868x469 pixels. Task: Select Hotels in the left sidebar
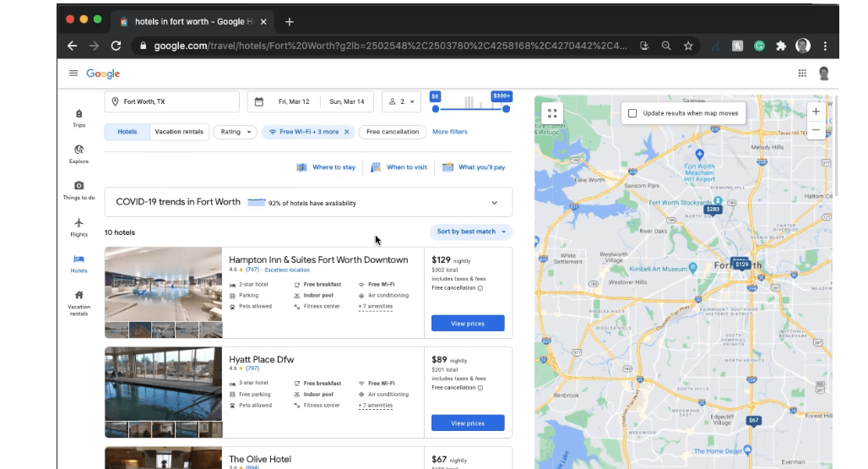tap(79, 264)
